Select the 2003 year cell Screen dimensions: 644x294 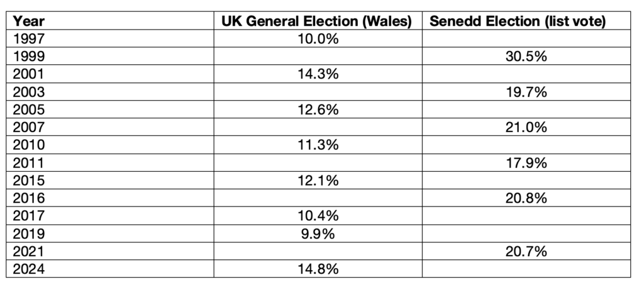110,92
